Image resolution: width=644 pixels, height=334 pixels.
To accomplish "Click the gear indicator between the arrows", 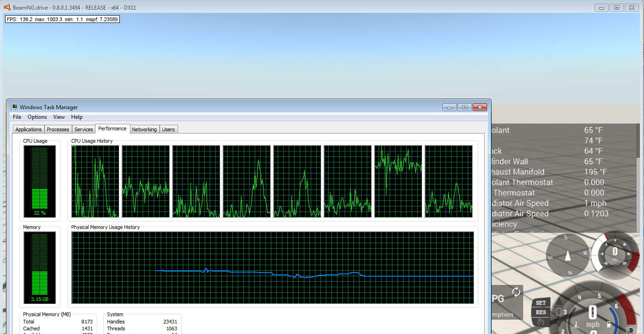I will click(x=559, y=312).
